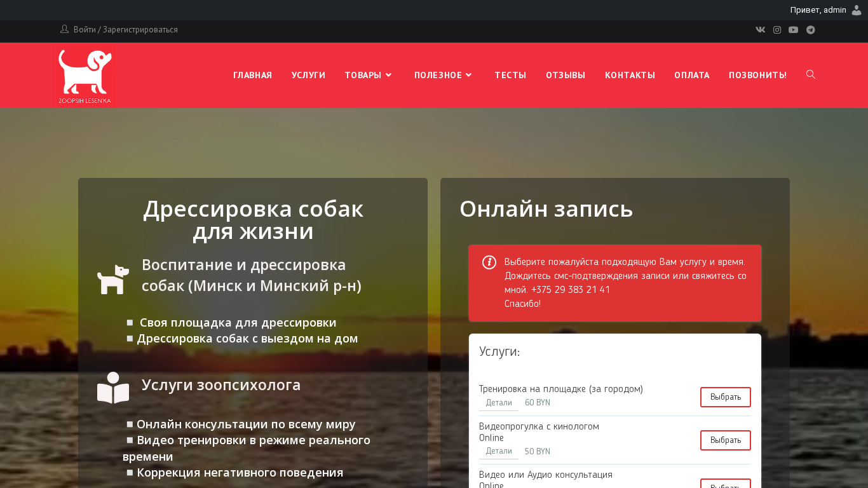
Task: Expand the Товары dropdown menu
Action: pos(369,75)
